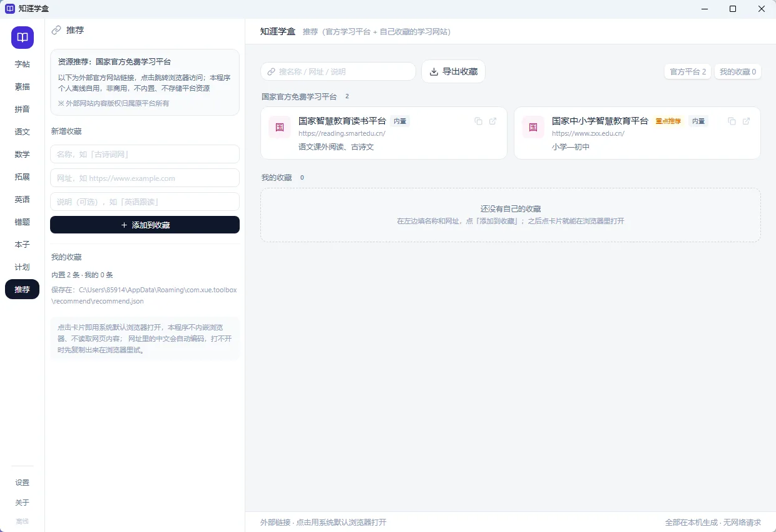The height and width of the screenshot is (532, 776).
Task: Click the 国家智慧教育读书平台 card title
Action: tap(342, 121)
